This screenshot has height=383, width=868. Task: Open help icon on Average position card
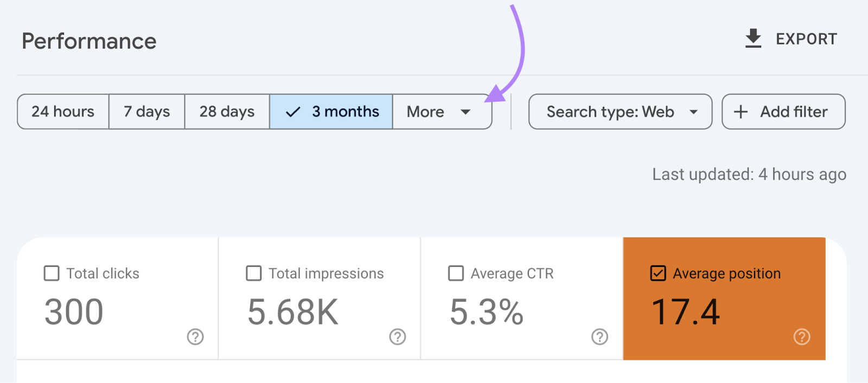tap(802, 337)
